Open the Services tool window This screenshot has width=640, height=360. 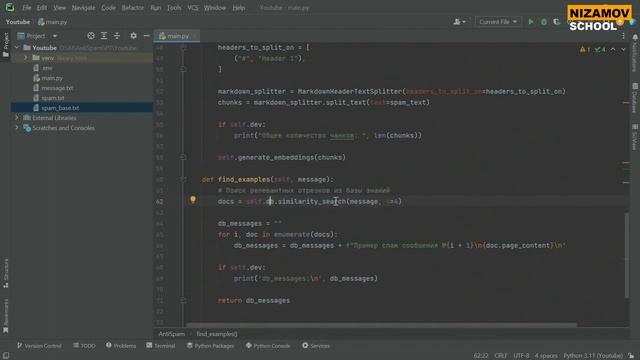[x=316, y=346]
